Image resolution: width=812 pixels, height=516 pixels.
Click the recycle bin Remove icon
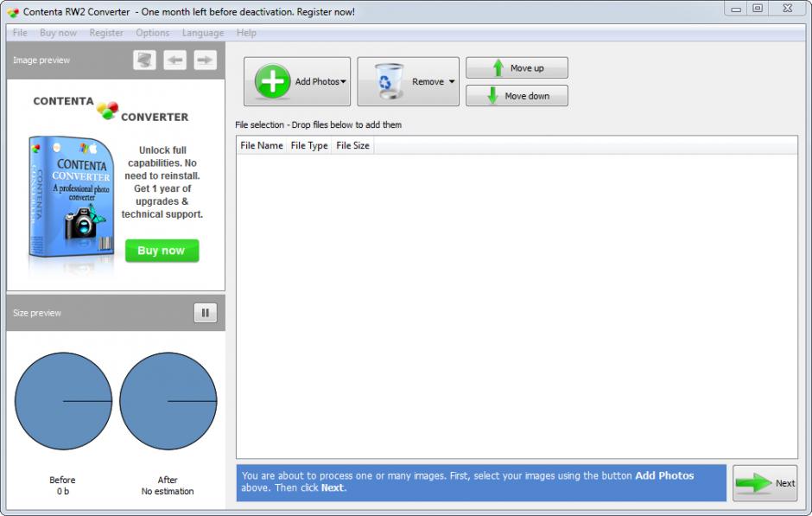[x=389, y=81]
